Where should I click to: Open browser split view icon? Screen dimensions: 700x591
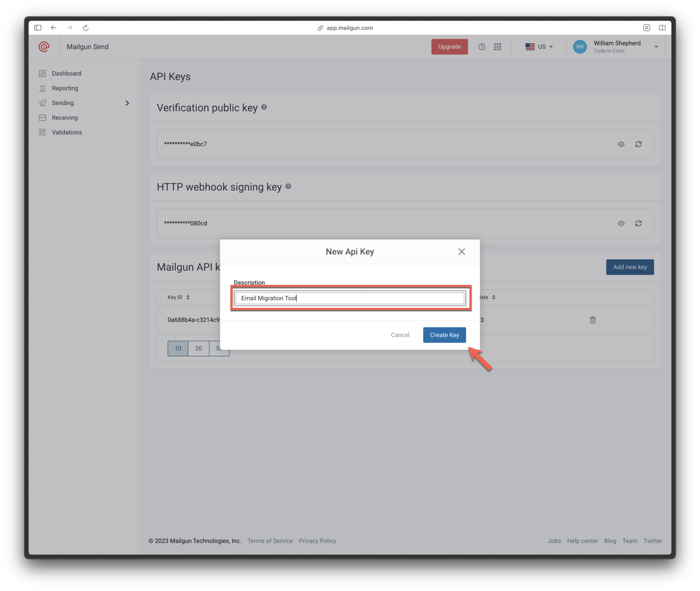pos(662,28)
